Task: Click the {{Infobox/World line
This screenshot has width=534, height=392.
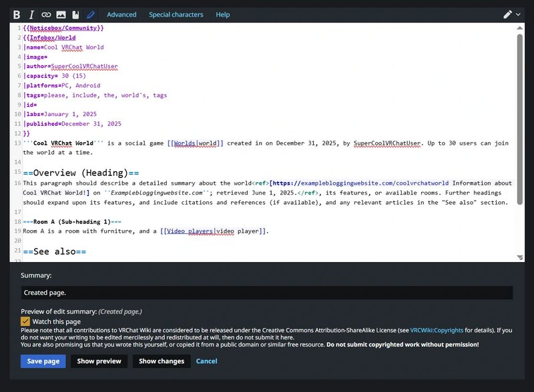Action: tap(49, 37)
